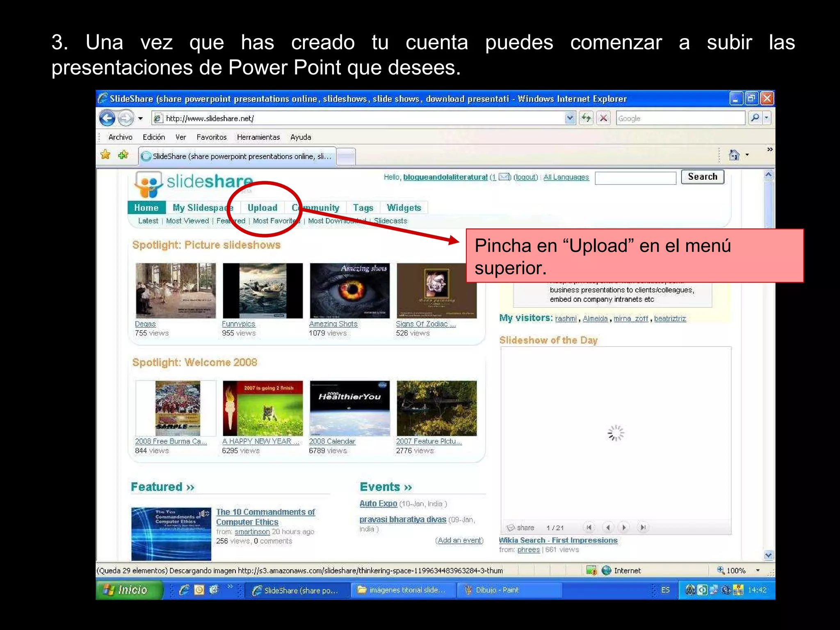Open the search provider options dropdown
The height and width of the screenshot is (630, 840).
767,118
